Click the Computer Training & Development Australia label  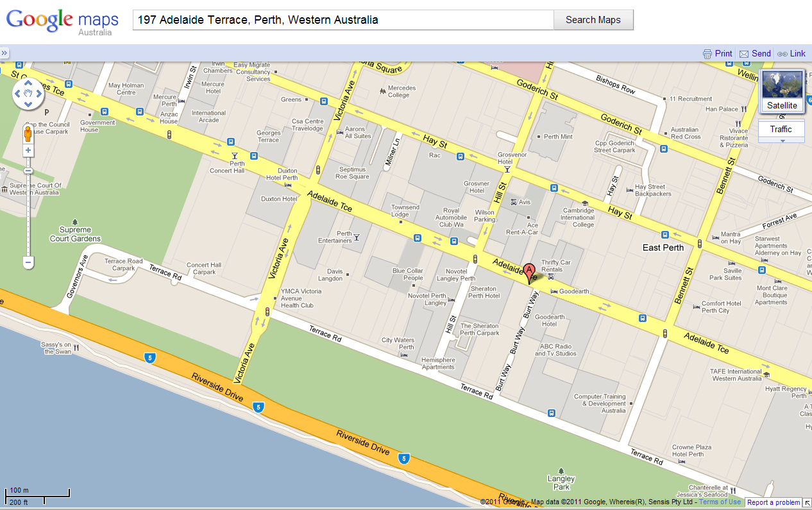(600, 404)
